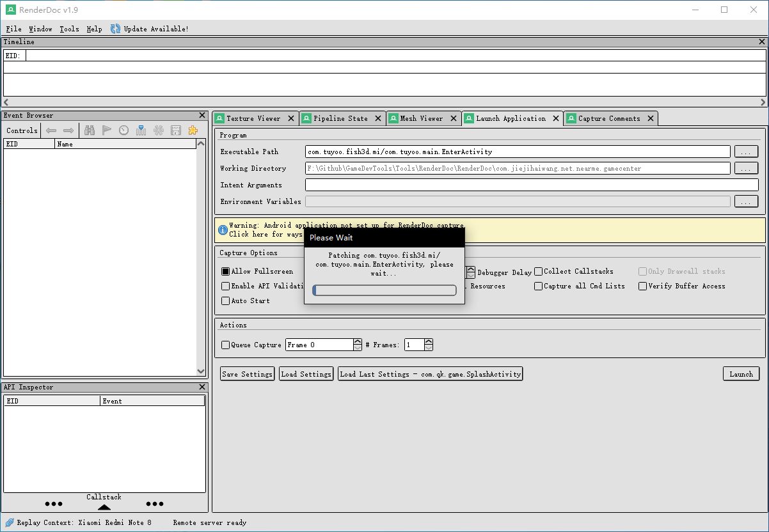The height and width of the screenshot is (532, 769).
Task: Click the bookmark flag icon in Event Browser
Action: pos(107,130)
